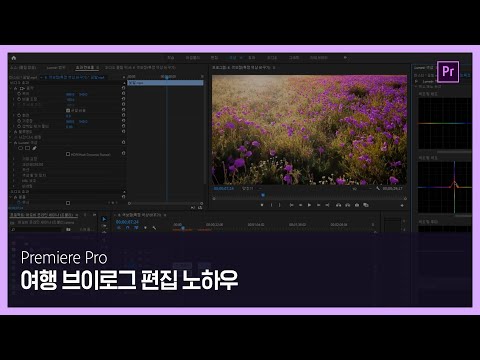Click the clip bar in Effect Controls timeline

pos(165,83)
